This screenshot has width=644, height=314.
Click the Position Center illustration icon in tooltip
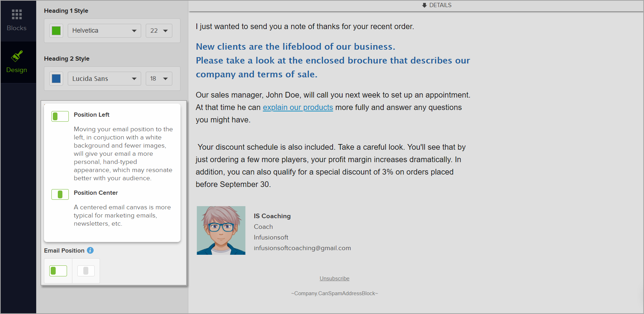[60, 194]
